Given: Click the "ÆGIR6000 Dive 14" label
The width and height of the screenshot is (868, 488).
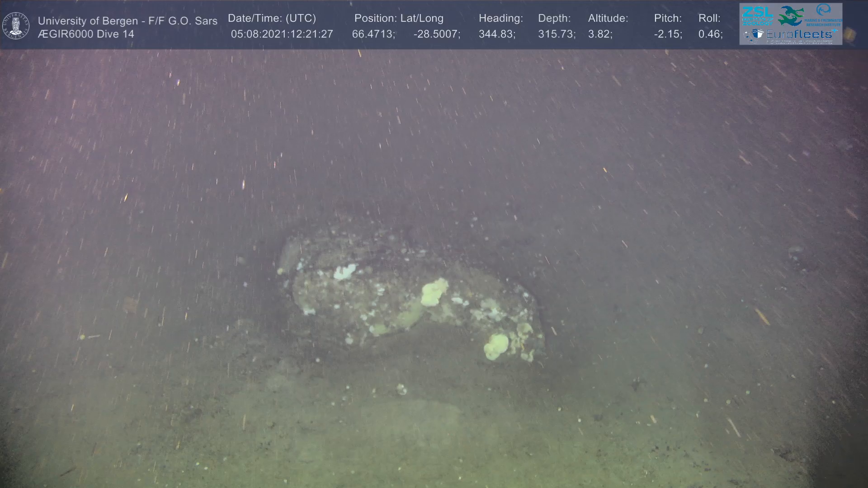Looking at the screenshot, I should pos(86,34).
